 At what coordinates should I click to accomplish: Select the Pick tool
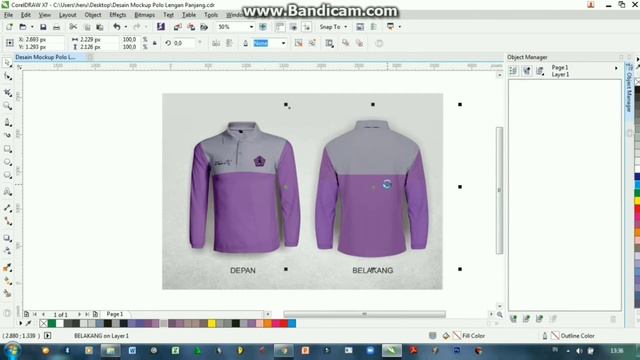pyautogui.click(x=7, y=63)
